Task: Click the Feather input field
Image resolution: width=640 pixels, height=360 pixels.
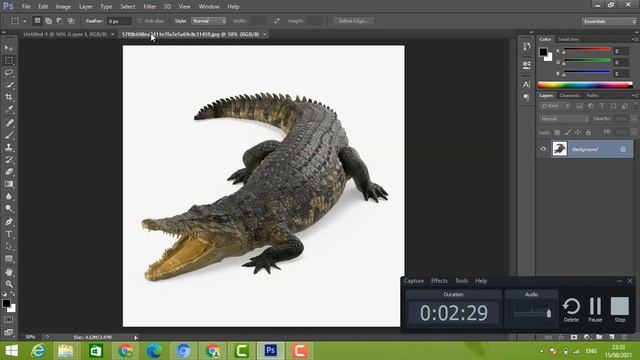Action: click(119, 21)
